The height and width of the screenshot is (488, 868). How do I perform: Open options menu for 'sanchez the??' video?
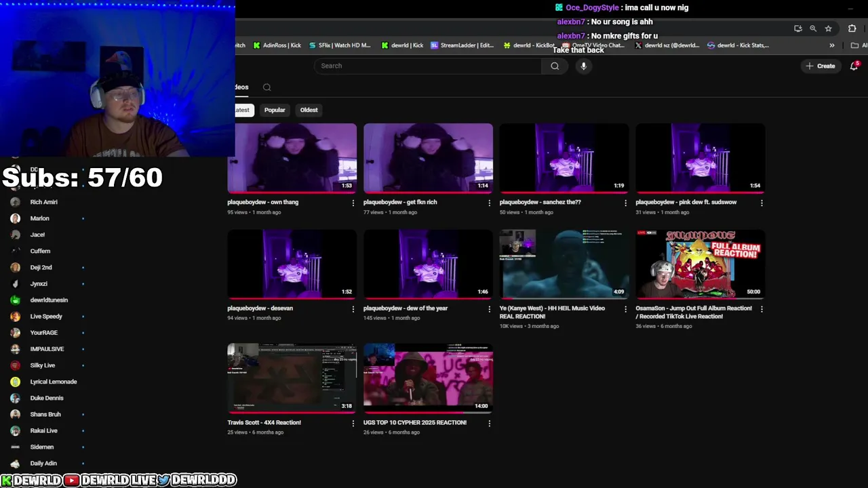625,203
